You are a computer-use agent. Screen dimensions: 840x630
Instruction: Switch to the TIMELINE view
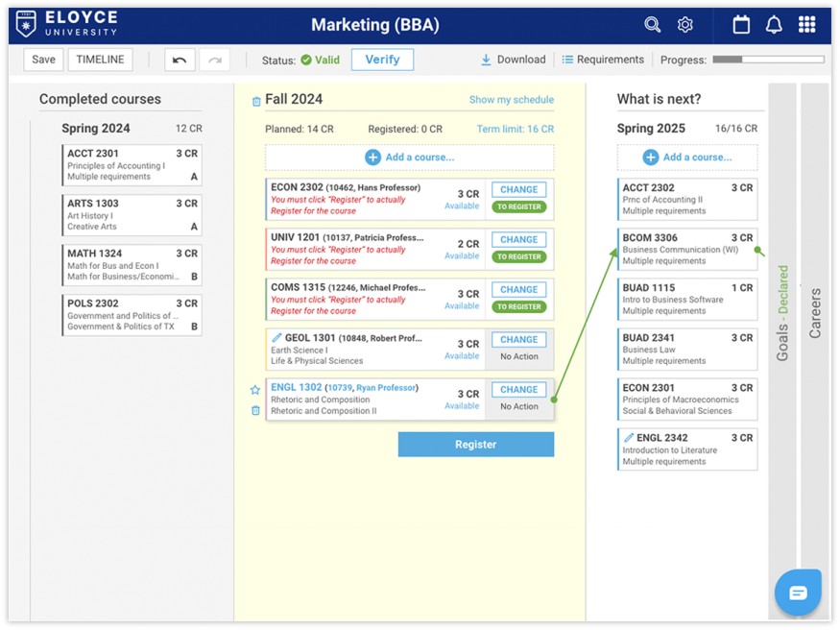[100, 60]
